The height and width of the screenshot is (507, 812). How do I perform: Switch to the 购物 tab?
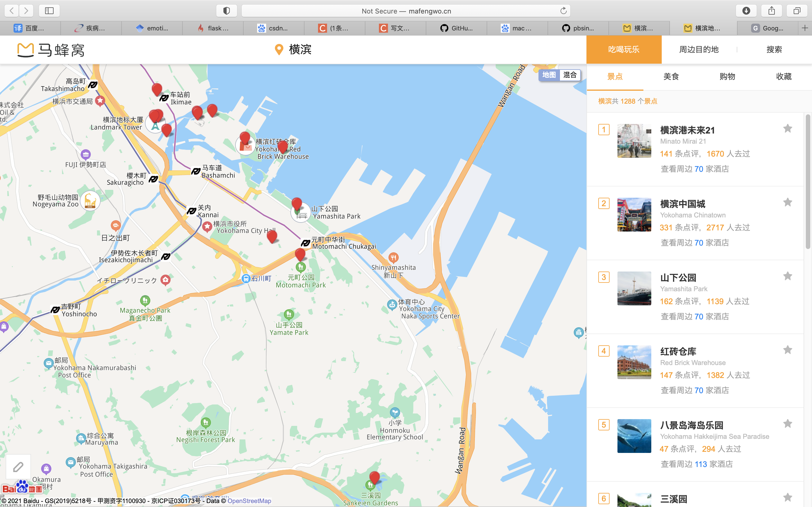(x=727, y=76)
